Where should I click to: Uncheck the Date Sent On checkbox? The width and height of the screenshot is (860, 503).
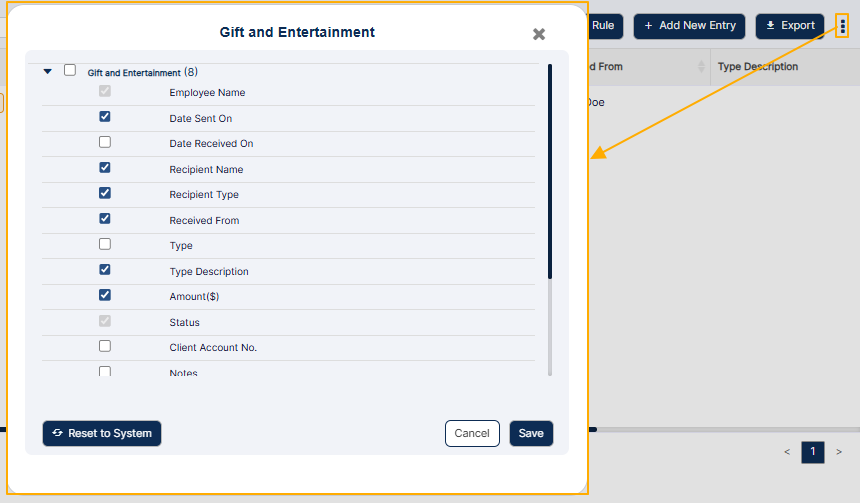[x=105, y=116]
